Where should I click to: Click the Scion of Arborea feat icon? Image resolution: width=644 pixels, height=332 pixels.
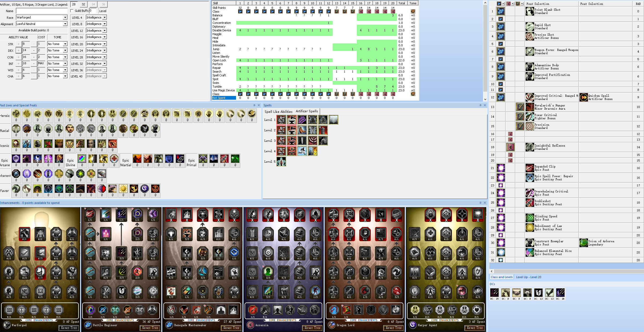[x=583, y=243]
